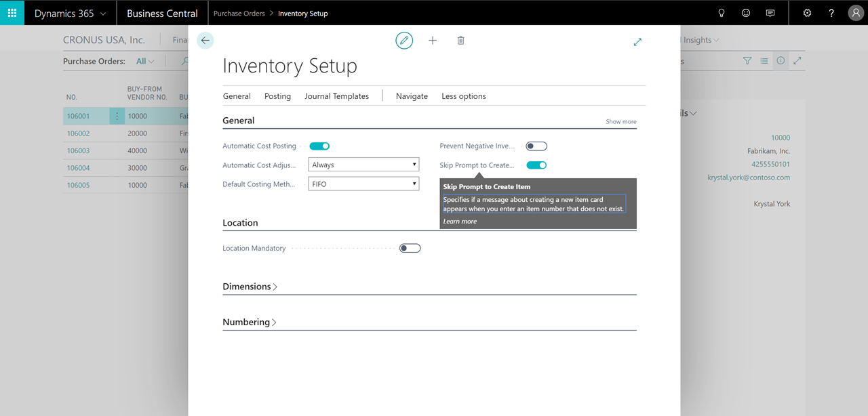The width and height of the screenshot is (868, 416).
Task: Click the Learn more link in tooltip
Action: (x=460, y=221)
